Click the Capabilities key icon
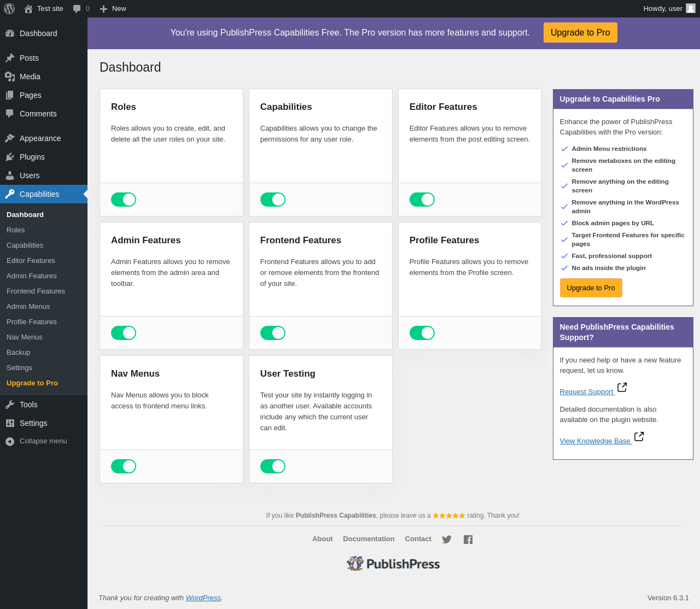The height and width of the screenshot is (609, 700). (x=10, y=194)
